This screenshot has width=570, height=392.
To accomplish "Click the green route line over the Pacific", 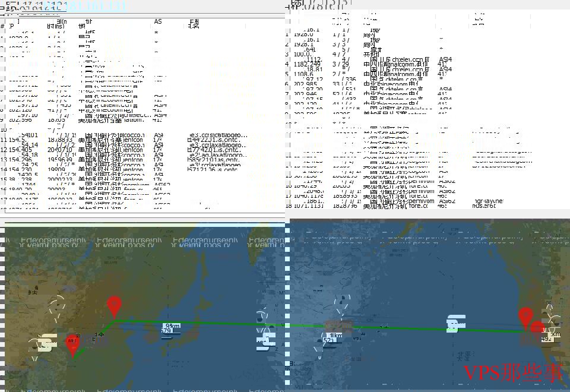I will (386, 327).
